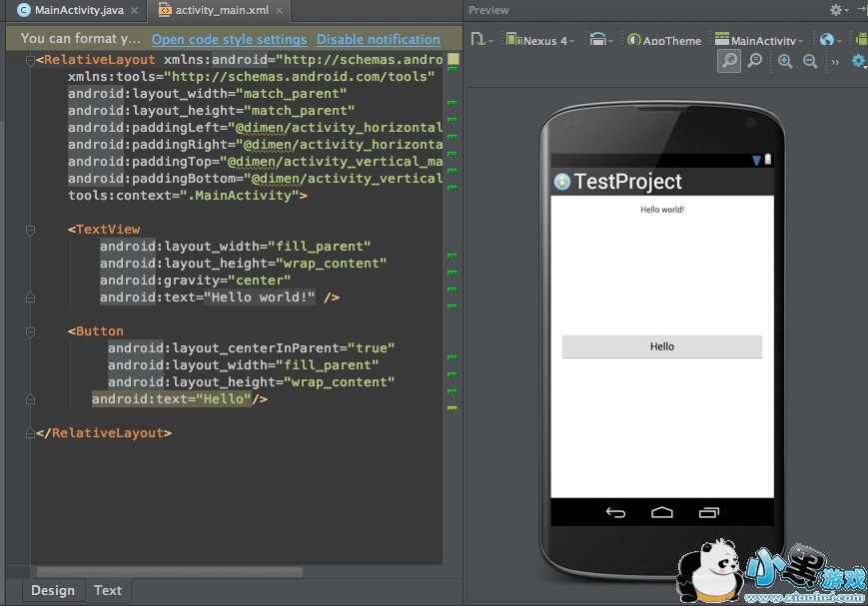Viewport: 868px width, 606px height.
Task: Zoom out of the layout preview
Action: (x=810, y=62)
